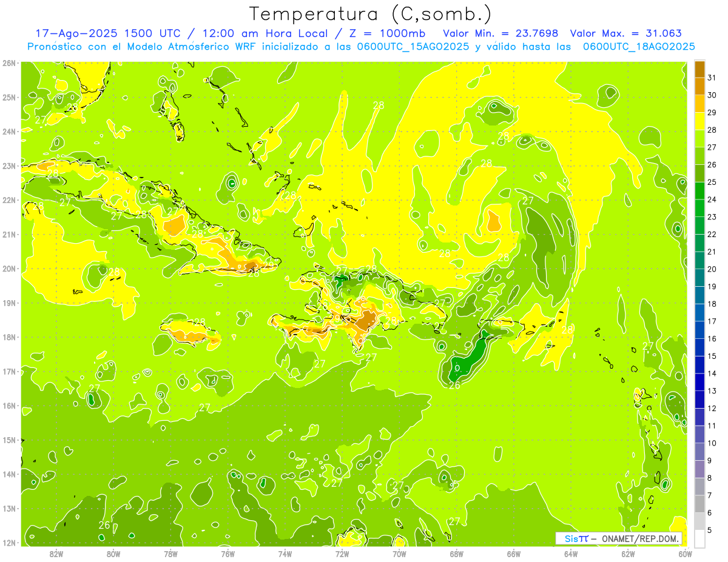Click the number 20 beside the color legend
Screen dimensions: 728x562
click(x=712, y=269)
